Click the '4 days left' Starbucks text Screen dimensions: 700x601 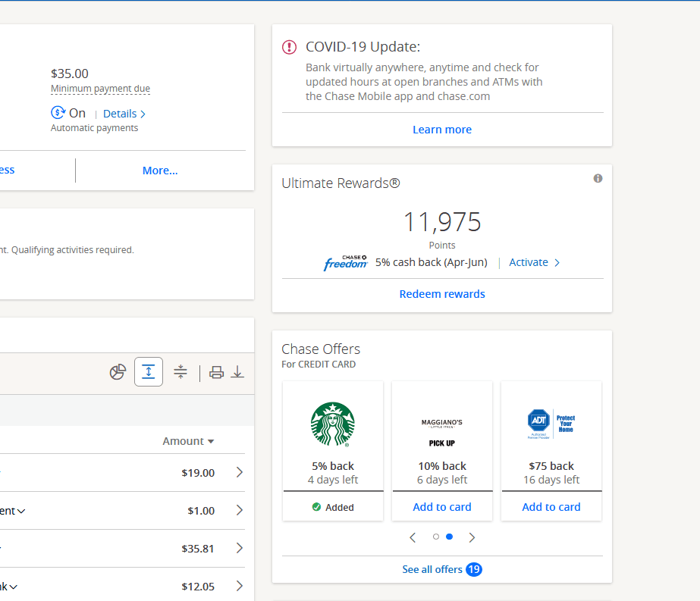point(333,480)
